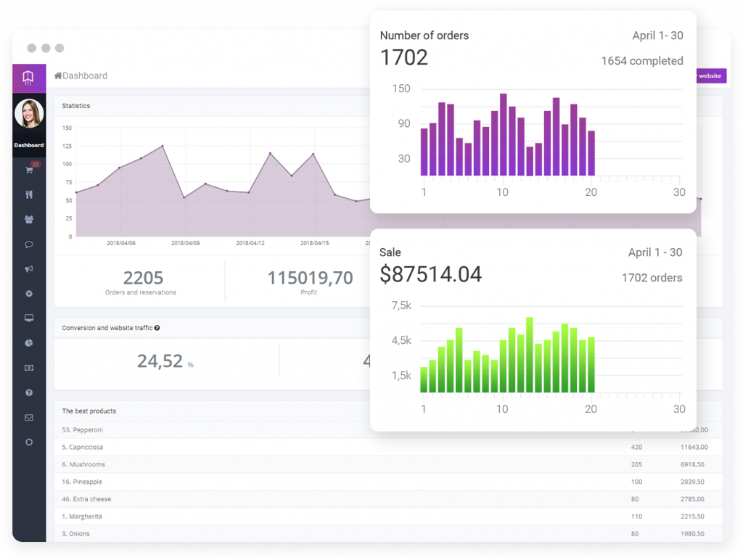Click the purple website button
This screenshot has height=560, width=743.
pyautogui.click(x=710, y=76)
